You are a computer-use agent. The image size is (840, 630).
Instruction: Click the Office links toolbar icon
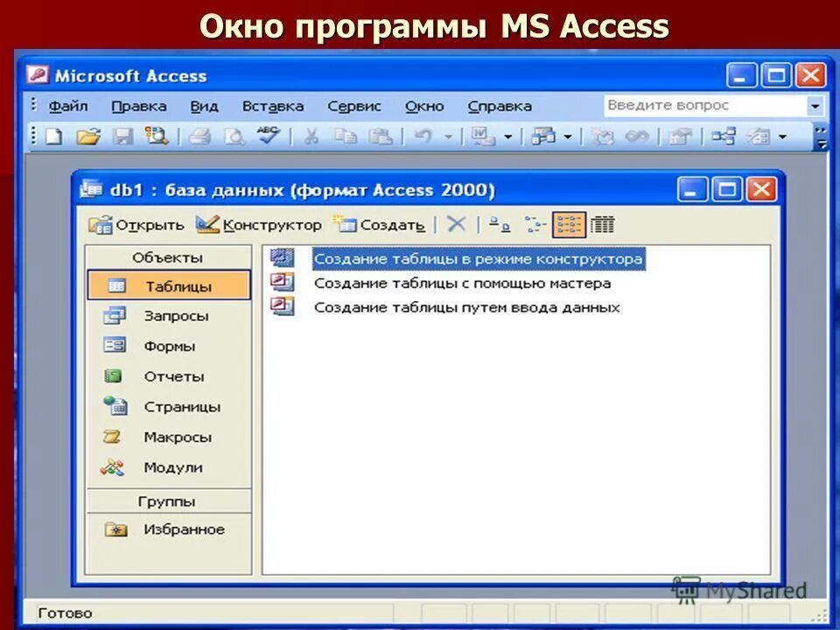(x=483, y=136)
